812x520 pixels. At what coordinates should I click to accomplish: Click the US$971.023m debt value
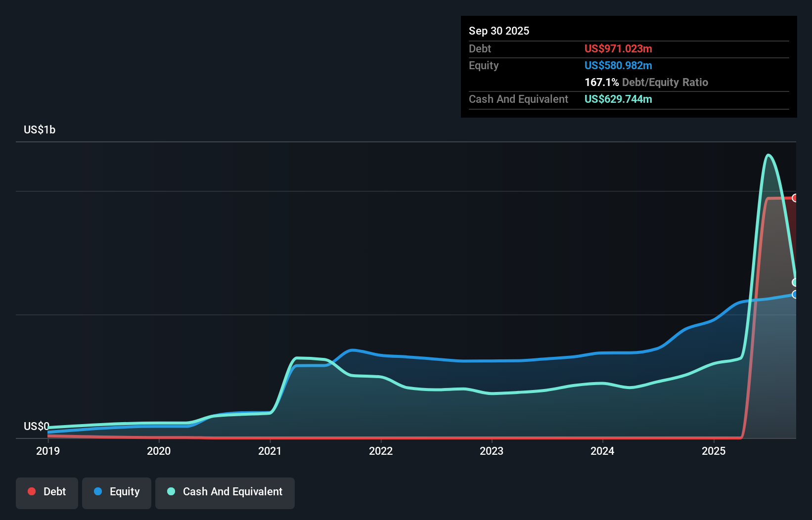pyautogui.click(x=618, y=48)
